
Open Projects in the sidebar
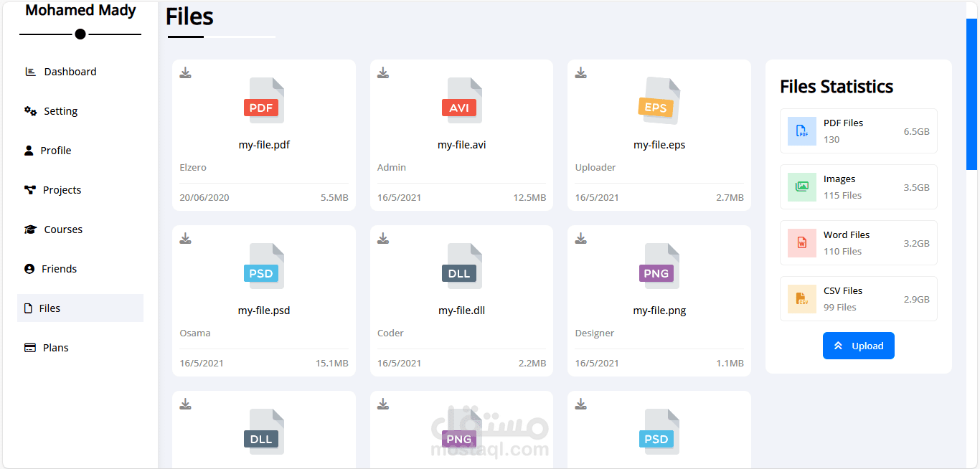pyautogui.click(x=80, y=190)
